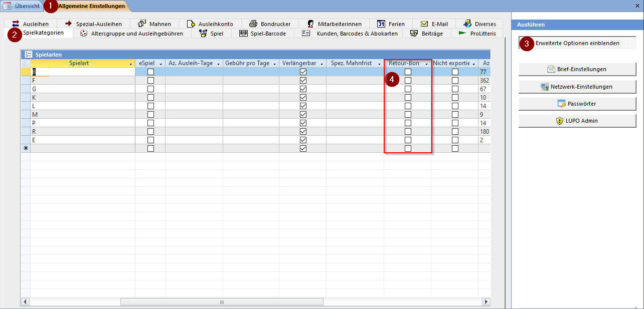
Task: Select the new record row marker
Action: 26,149
